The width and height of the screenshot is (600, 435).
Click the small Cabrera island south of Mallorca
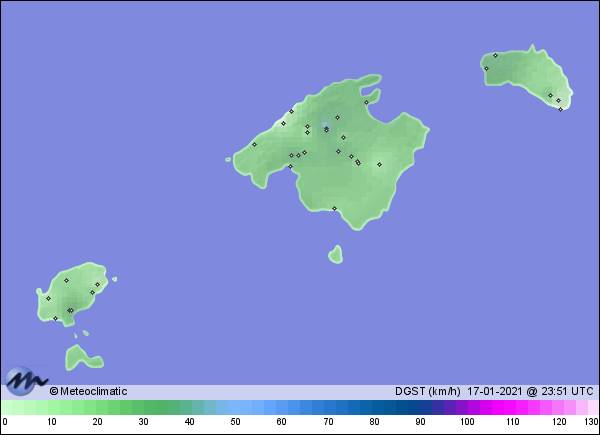click(x=336, y=254)
